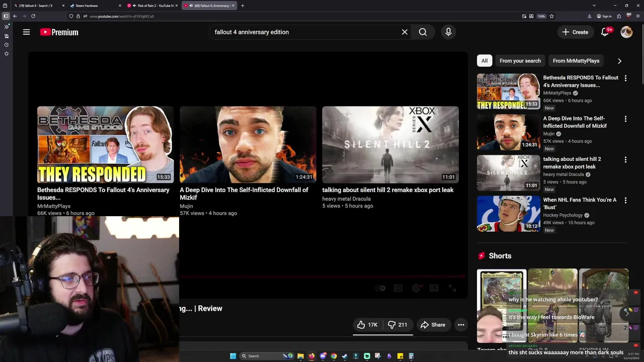The image size is (644, 362).
Task: Dislike the video (211)
Action: (x=397, y=325)
